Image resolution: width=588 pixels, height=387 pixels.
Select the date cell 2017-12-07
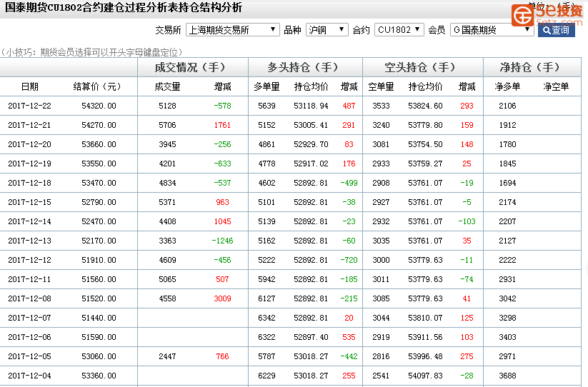coord(29,318)
